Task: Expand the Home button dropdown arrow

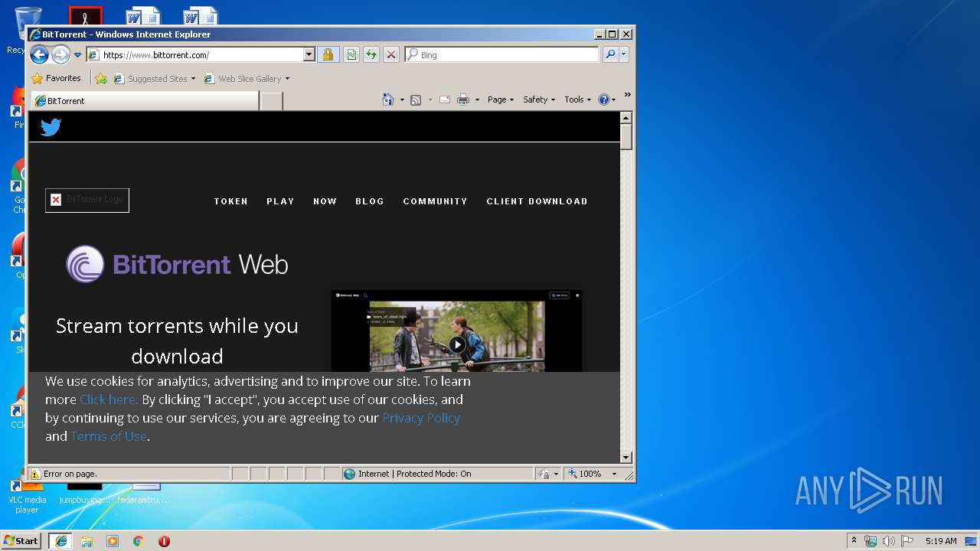Action: (402, 100)
